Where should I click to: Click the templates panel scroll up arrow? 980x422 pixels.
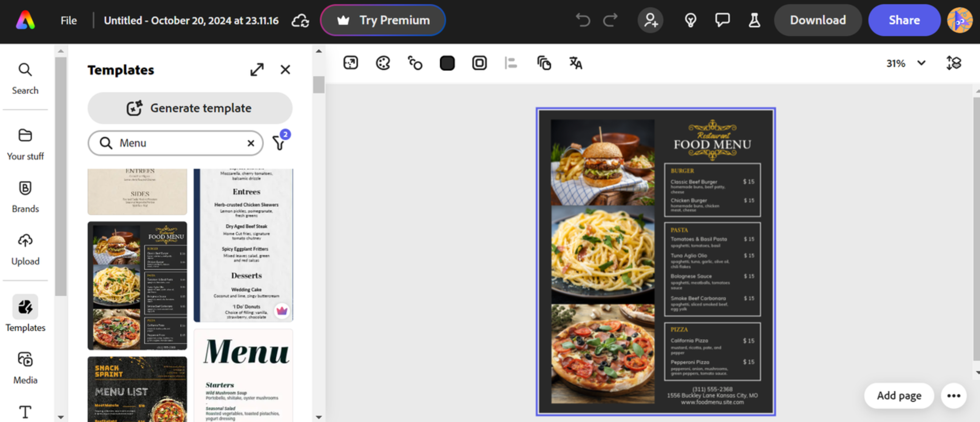pos(318,51)
